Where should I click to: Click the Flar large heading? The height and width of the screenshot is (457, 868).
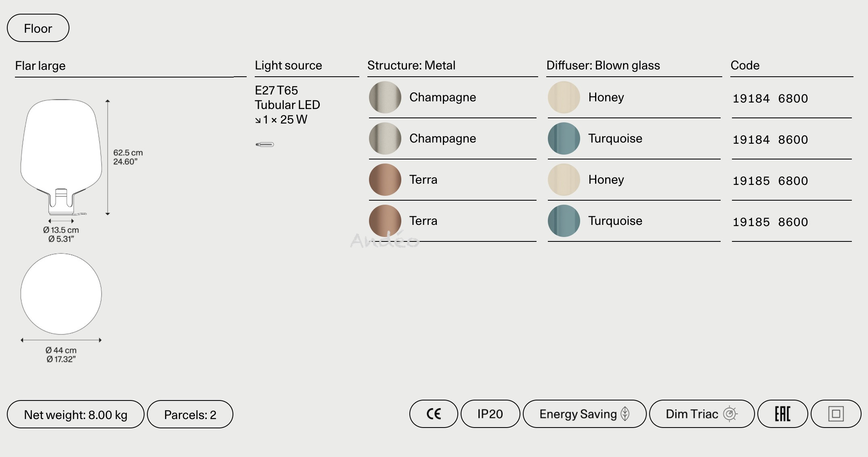(x=40, y=66)
